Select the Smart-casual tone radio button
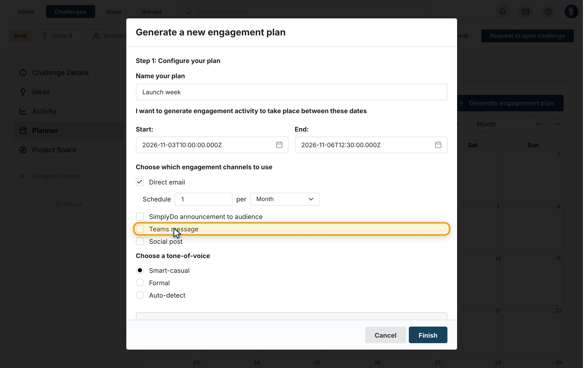The height and width of the screenshot is (368, 588). (140, 270)
